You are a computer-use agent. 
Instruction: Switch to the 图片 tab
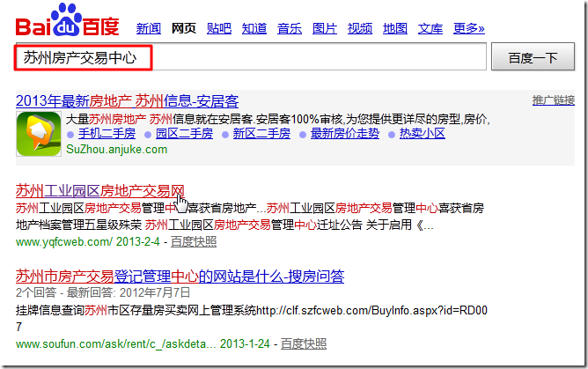pyautogui.click(x=325, y=28)
